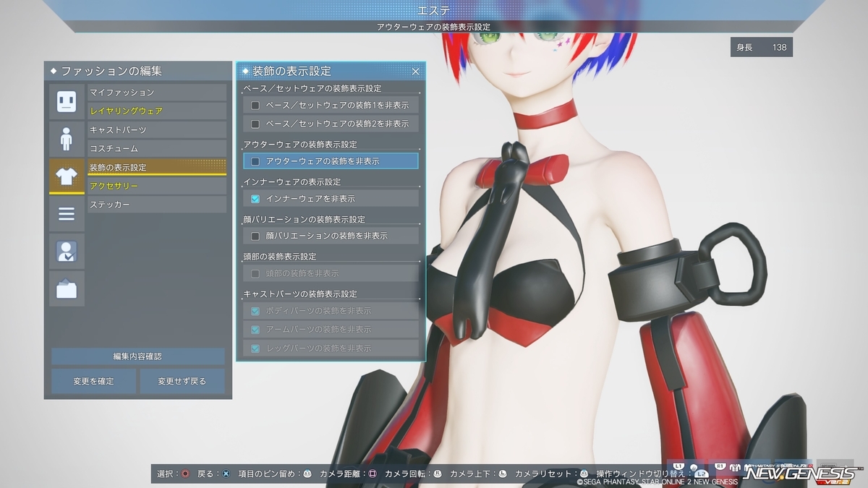868x488 pixels.
Task: Click the stick icon next to カメラ上下
Action: tap(503, 474)
